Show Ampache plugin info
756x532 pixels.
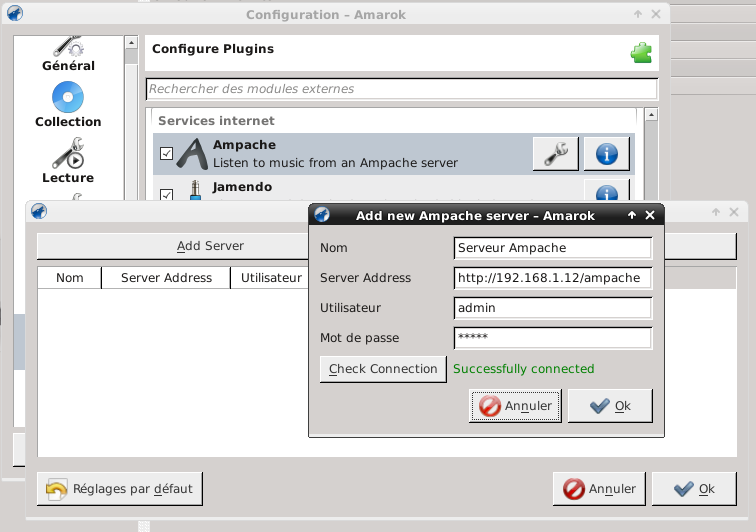click(607, 154)
